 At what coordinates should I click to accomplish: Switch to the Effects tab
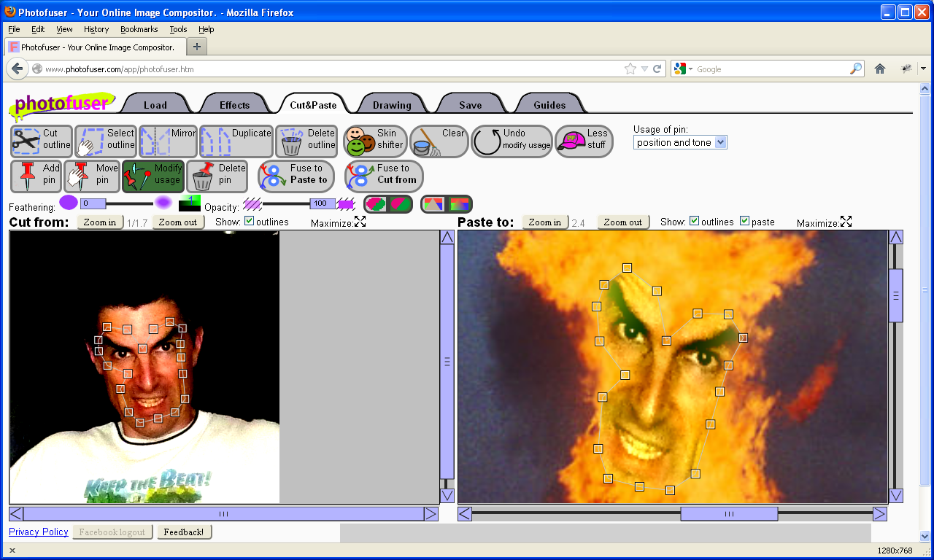click(x=234, y=104)
